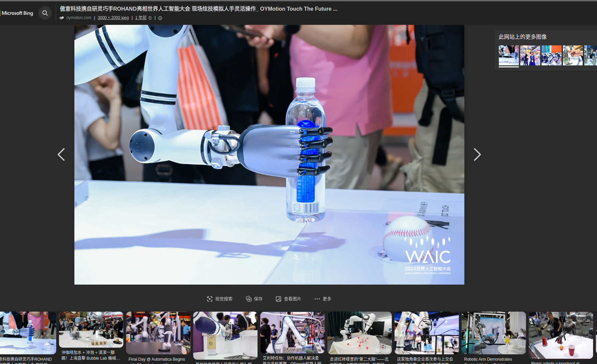Screen dimensions: 597x364
Task: Open 'Robotic Arm Demonstrates' thumbnail
Action: click(494, 333)
